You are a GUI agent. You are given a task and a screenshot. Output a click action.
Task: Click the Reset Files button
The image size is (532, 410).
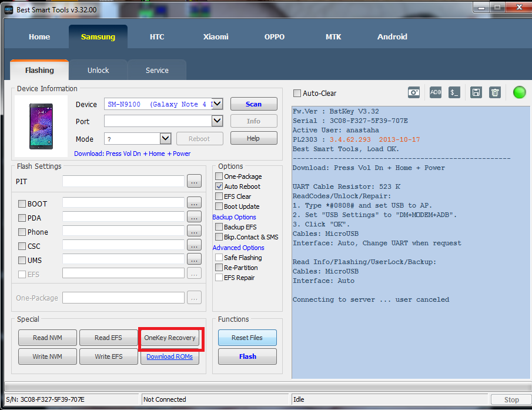tap(247, 338)
